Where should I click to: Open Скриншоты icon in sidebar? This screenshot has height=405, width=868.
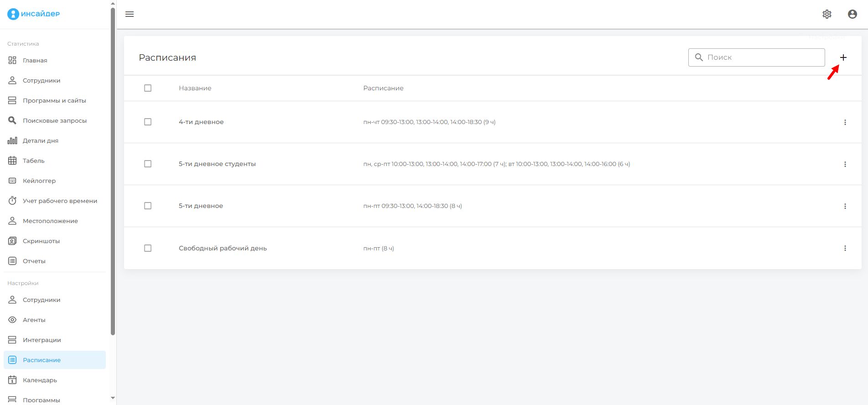(x=12, y=241)
